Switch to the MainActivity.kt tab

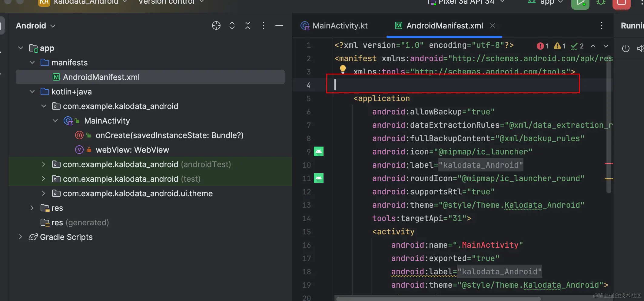tap(334, 26)
